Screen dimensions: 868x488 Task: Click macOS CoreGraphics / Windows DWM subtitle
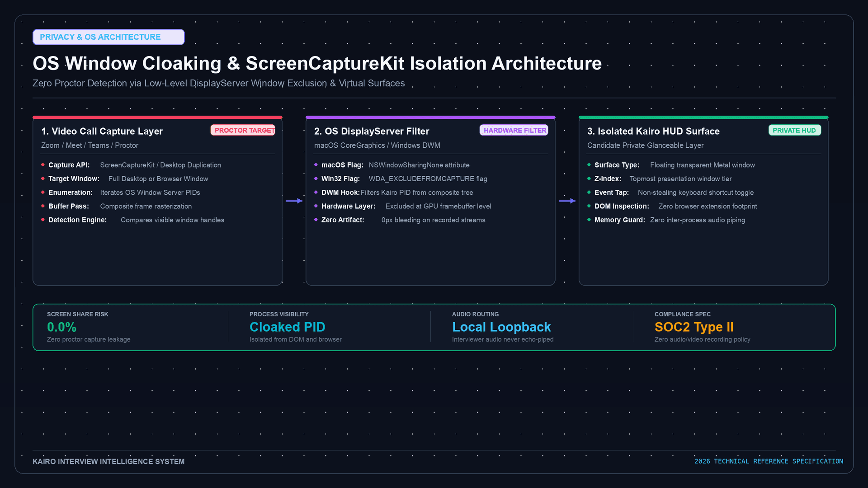pos(377,145)
